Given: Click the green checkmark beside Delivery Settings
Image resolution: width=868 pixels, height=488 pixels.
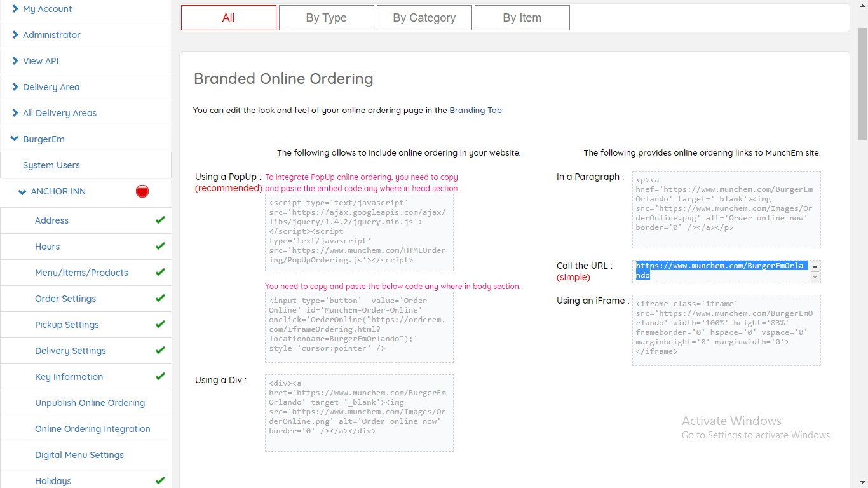Looking at the screenshot, I should coord(160,350).
